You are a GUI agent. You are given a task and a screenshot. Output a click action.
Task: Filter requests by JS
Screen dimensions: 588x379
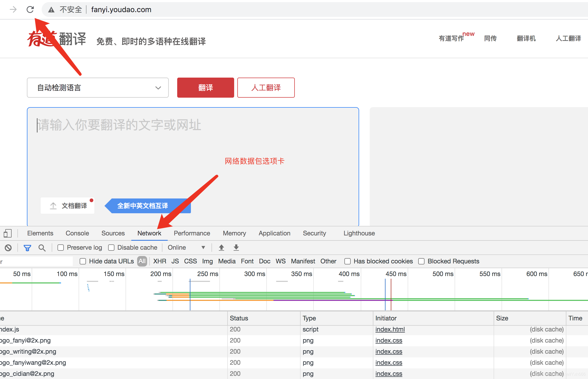point(175,261)
